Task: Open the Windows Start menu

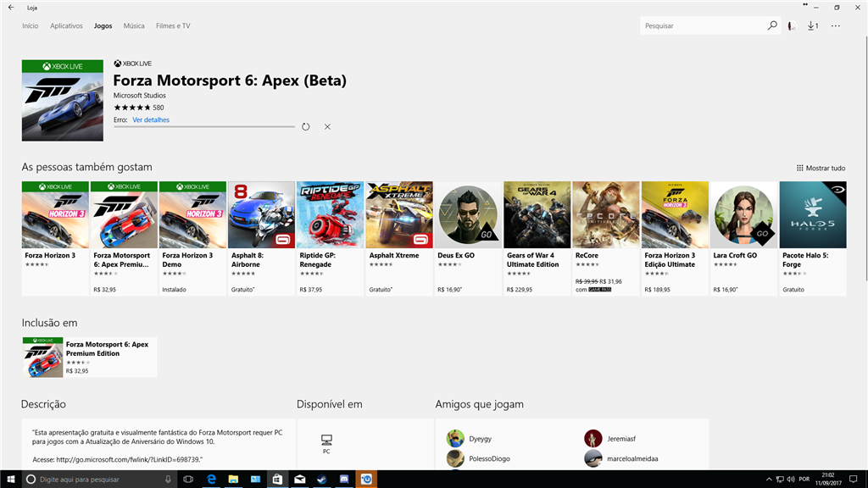Action: 10,480
